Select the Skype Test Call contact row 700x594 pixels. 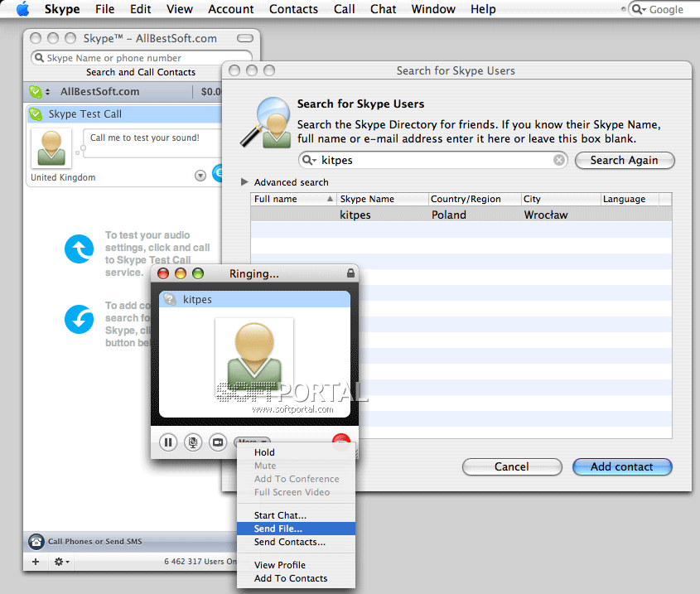125,114
